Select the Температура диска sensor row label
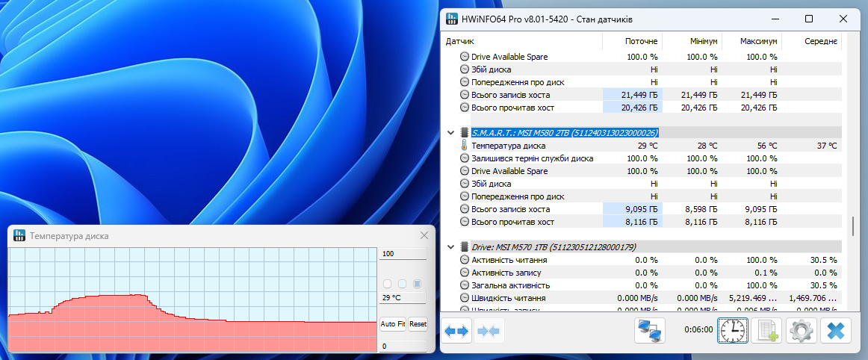Viewport: 868px width, 360px height. click(508, 146)
